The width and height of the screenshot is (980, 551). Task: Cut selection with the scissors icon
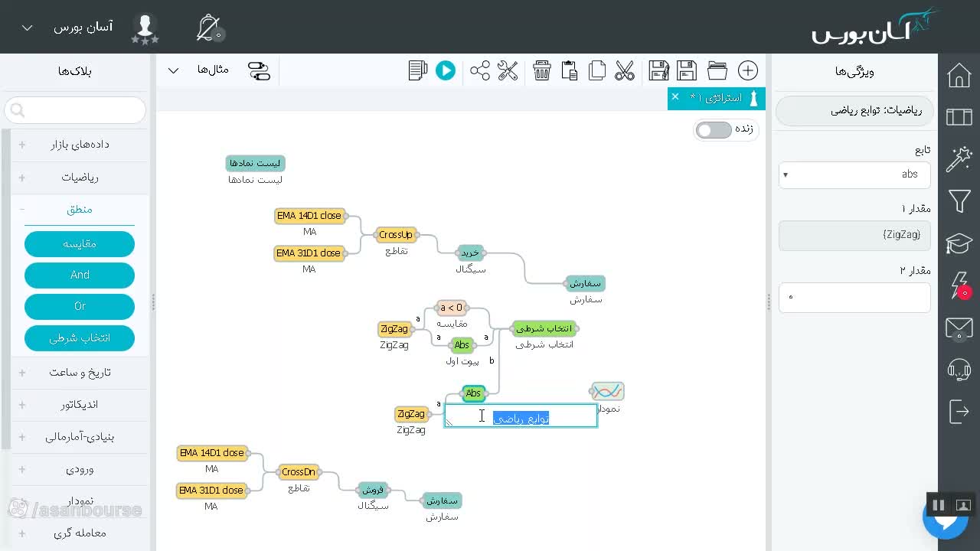(625, 71)
